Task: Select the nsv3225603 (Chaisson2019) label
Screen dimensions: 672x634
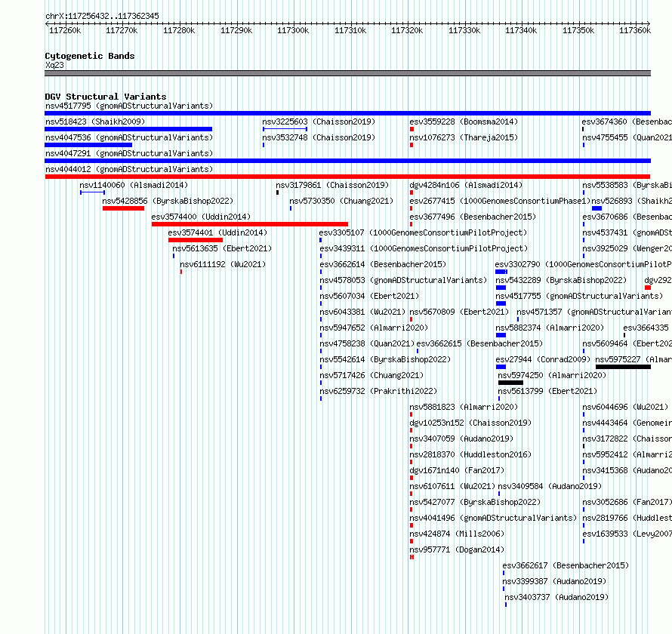Action: 319,122
